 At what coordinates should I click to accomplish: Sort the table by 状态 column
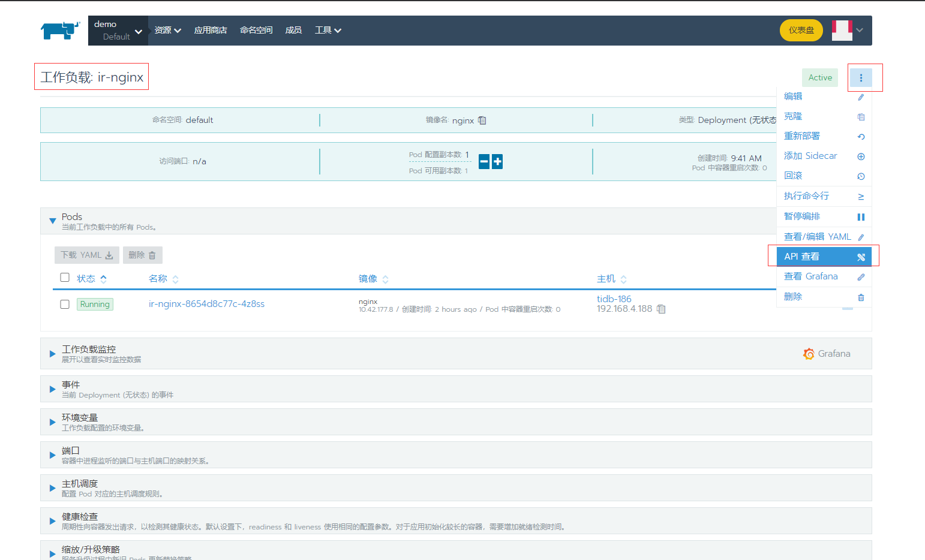(92, 279)
